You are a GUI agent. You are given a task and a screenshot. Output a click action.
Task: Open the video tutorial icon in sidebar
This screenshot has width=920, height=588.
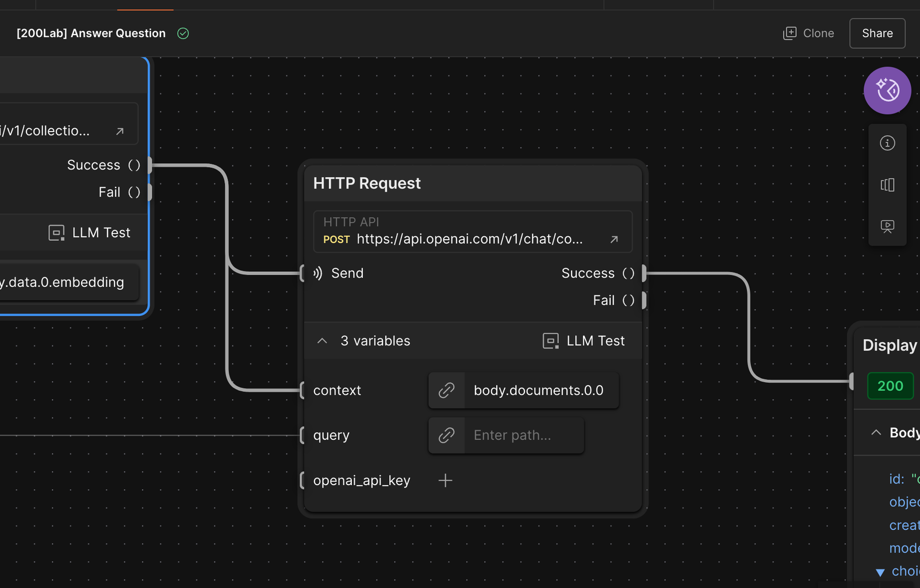tap(887, 226)
